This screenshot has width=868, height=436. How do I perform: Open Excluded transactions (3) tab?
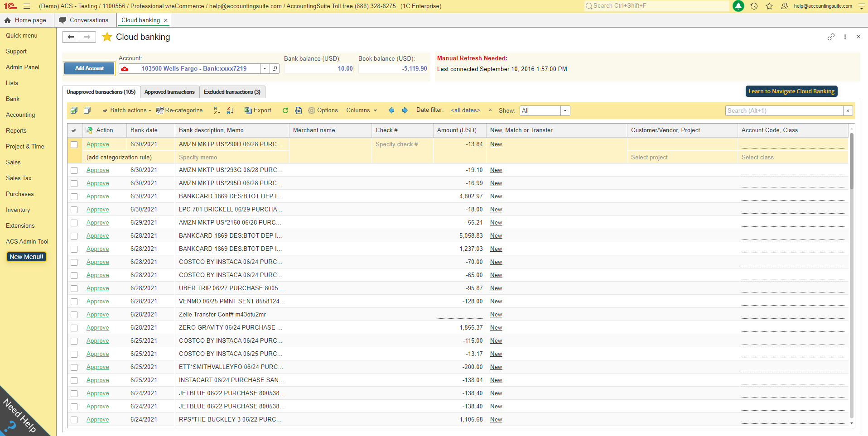pyautogui.click(x=232, y=92)
